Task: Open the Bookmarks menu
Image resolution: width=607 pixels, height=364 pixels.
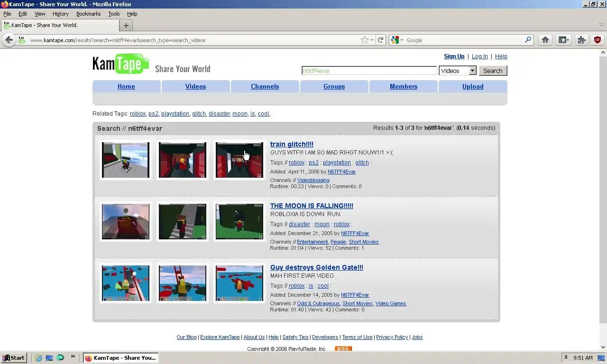Action: pyautogui.click(x=88, y=14)
